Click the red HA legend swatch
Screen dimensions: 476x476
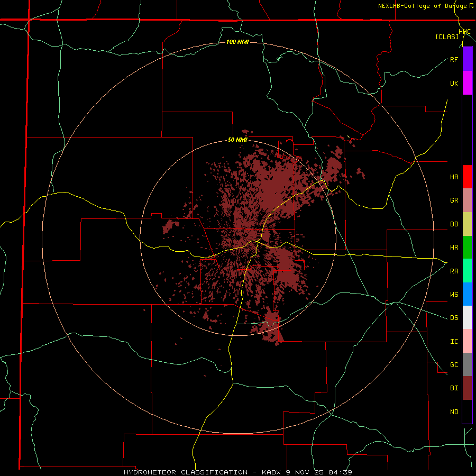click(467, 177)
